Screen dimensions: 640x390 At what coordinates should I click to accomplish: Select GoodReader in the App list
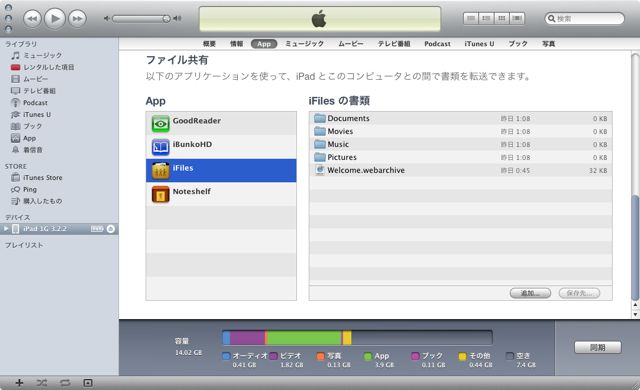click(x=221, y=124)
